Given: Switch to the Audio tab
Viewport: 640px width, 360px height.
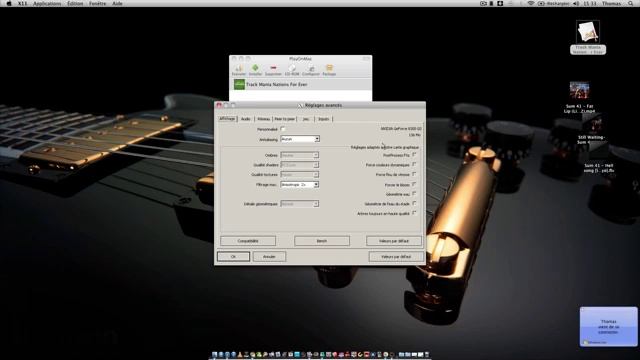Looking at the screenshot, I should 246,119.
